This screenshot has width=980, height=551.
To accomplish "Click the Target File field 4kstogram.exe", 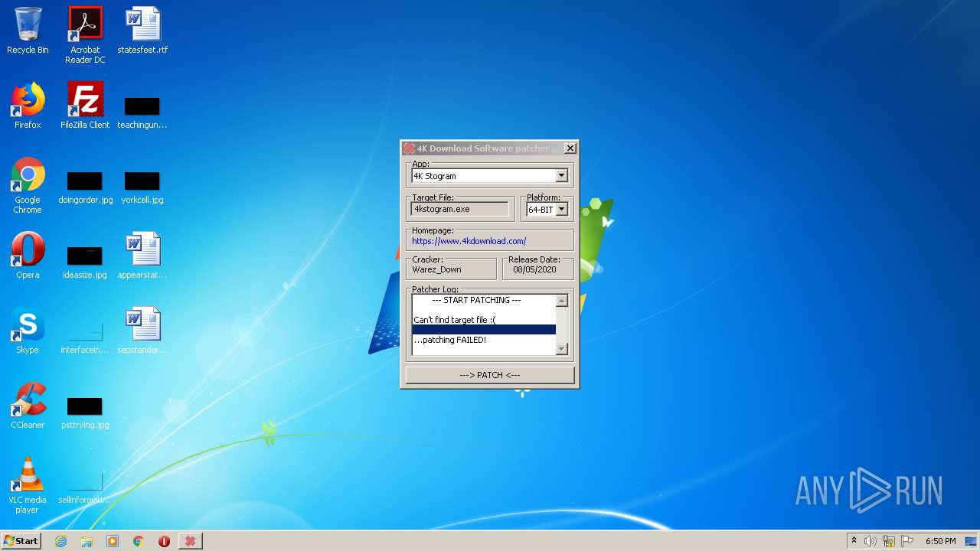I will tap(460, 209).
